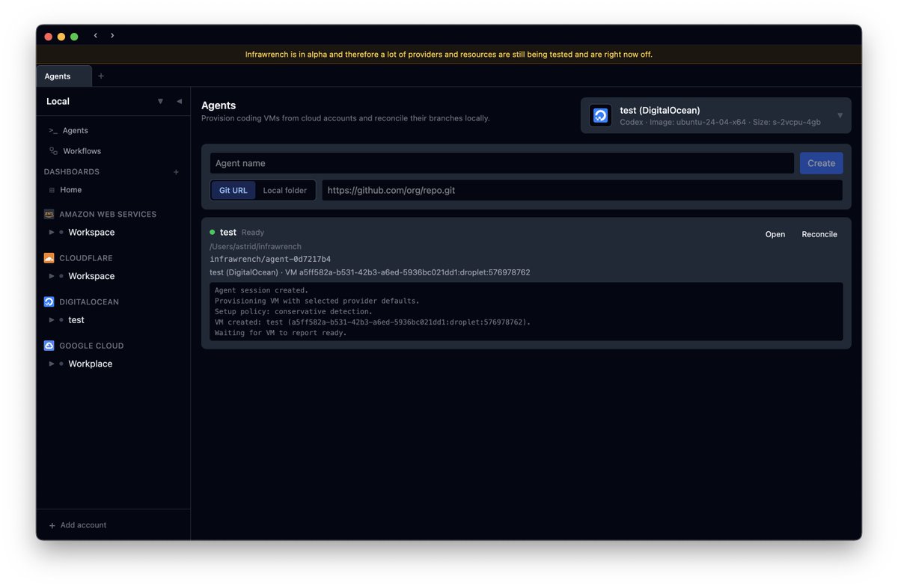Click the green status dot of test agent
The height and width of the screenshot is (588, 898).
point(213,232)
